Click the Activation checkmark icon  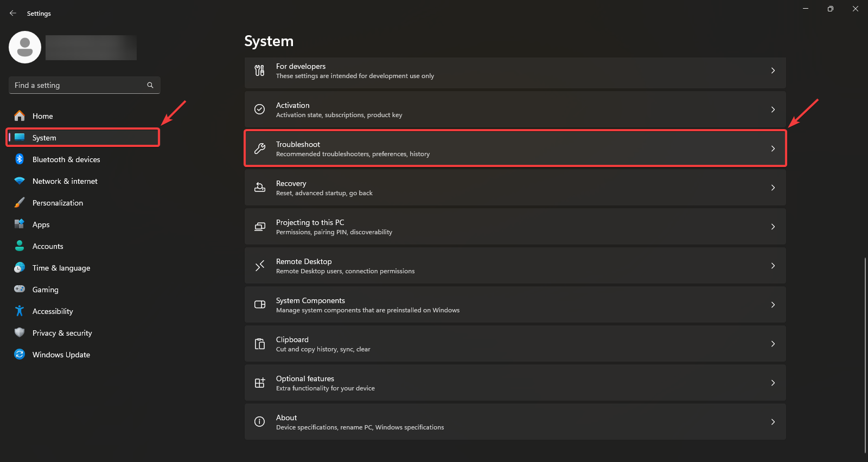[260, 110]
